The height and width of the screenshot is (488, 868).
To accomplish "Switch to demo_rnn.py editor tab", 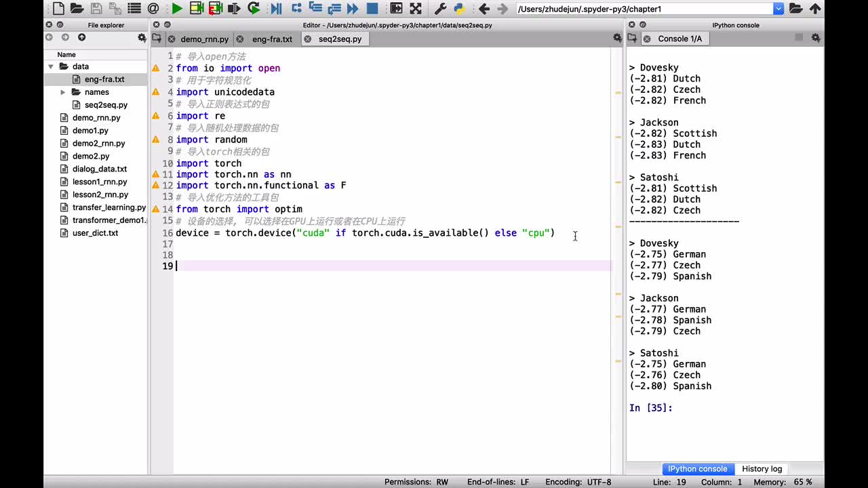I will (x=204, y=39).
